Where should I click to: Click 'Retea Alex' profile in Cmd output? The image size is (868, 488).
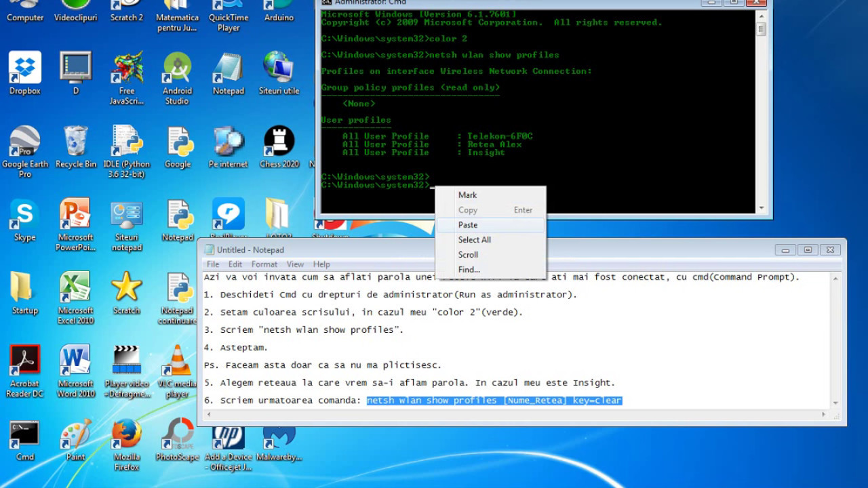(x=494, y=144)
